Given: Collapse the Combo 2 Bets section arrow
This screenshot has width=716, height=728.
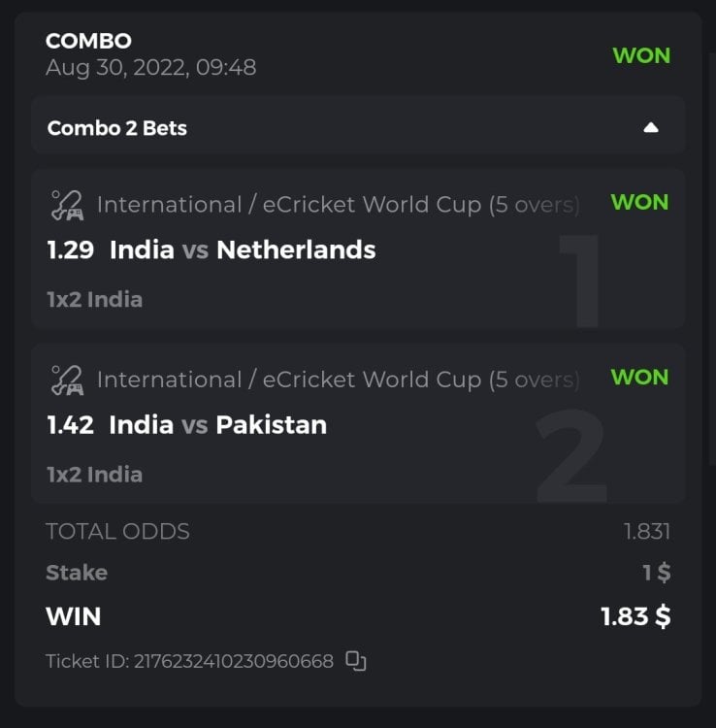Looking at the screenshot, I should [651, 127].
